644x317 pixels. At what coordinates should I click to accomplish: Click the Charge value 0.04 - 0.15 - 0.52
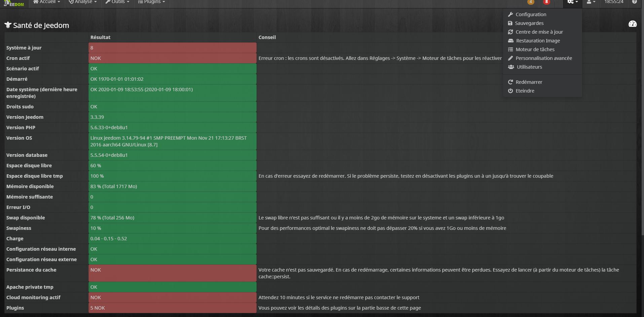click(x=173, y=239)
